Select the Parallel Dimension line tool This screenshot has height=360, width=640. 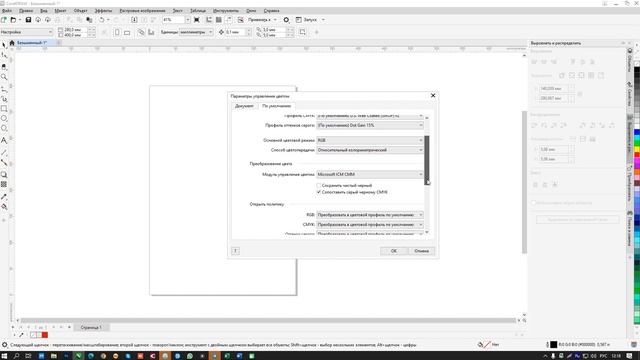[x=4, y=152]
